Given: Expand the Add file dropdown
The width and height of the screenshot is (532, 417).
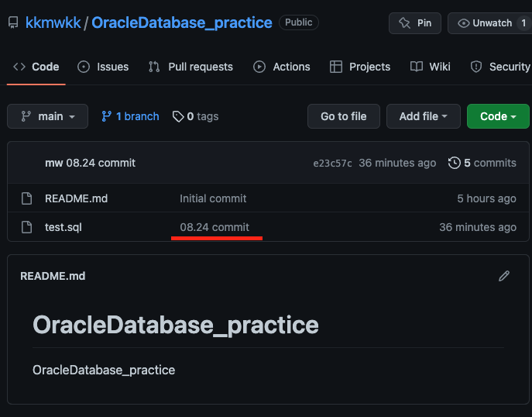Looking at the screenshot, I should point(423,116).
